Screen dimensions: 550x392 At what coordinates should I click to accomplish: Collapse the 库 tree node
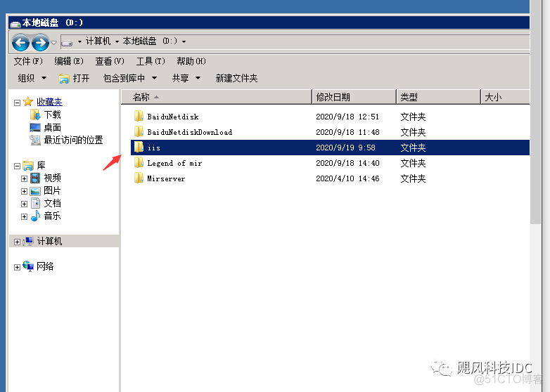point(17,166)
